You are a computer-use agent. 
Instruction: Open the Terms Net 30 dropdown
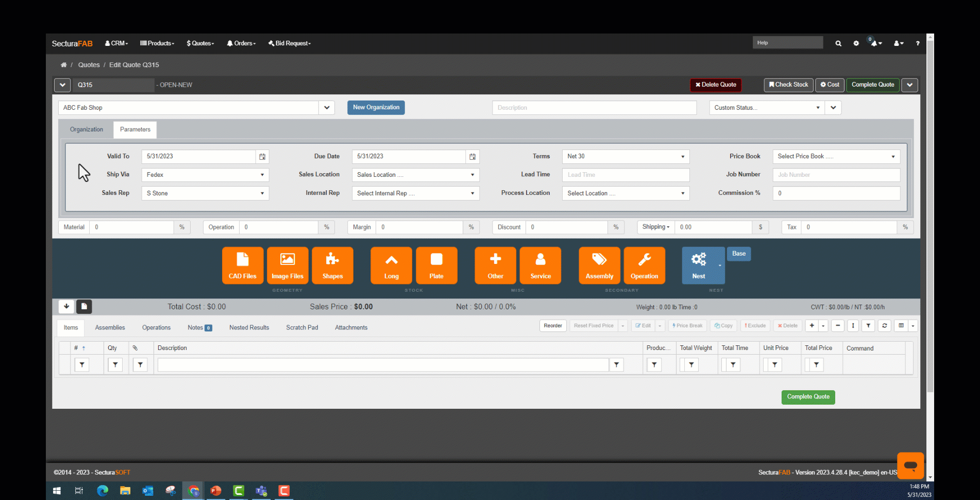pos(625,157)
